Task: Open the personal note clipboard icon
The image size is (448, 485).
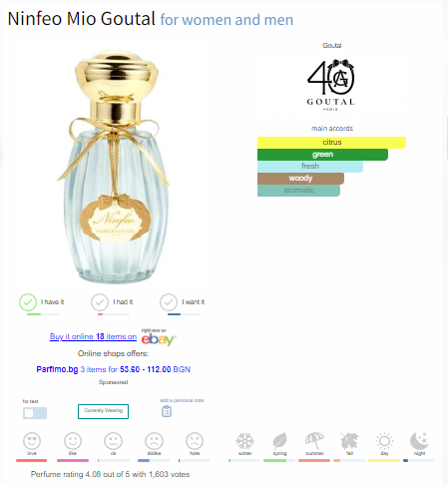Action: pos(167,411)
